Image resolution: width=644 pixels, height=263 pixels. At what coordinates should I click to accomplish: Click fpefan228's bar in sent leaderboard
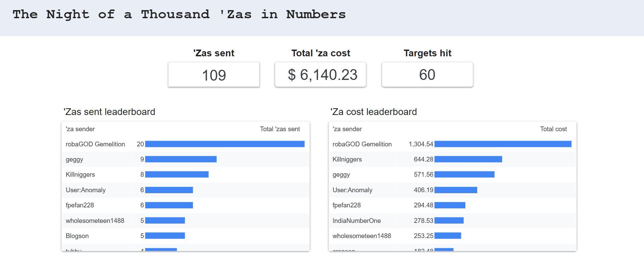169,205
